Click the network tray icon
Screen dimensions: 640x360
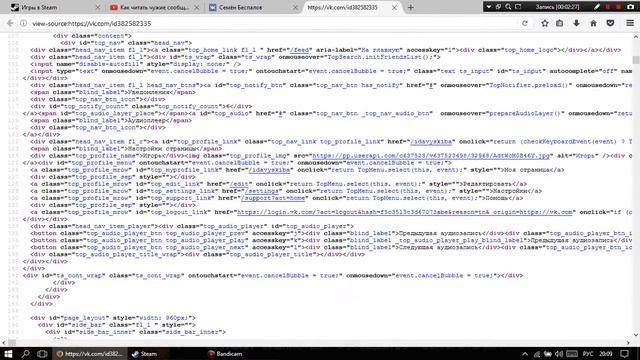[537, 354]
